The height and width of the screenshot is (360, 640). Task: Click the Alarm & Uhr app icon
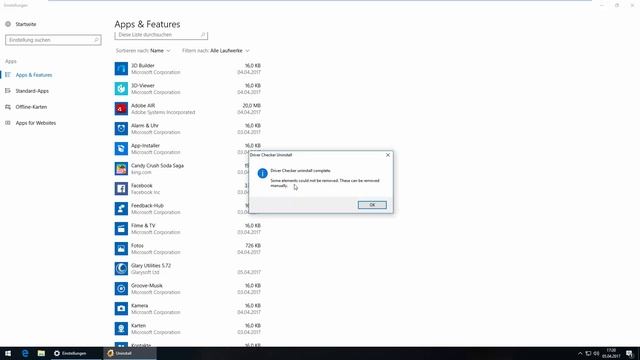pyautogui.click(x=121, y=129)
